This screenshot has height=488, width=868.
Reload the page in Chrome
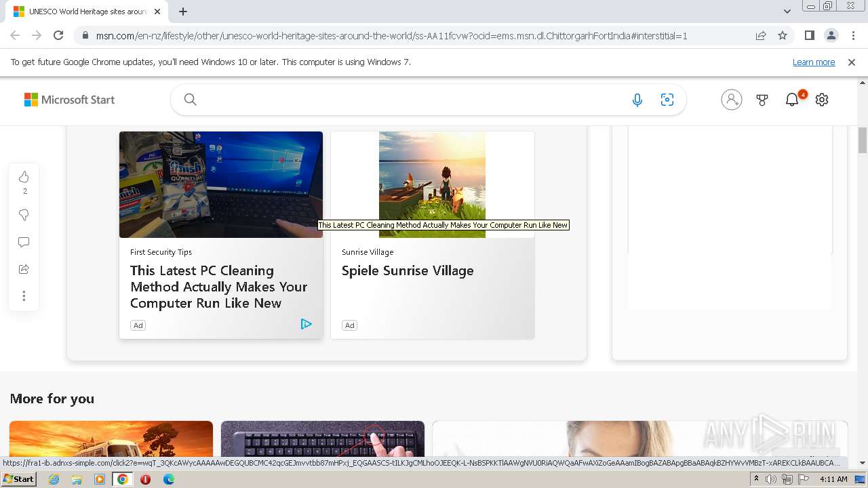[58, 35]
